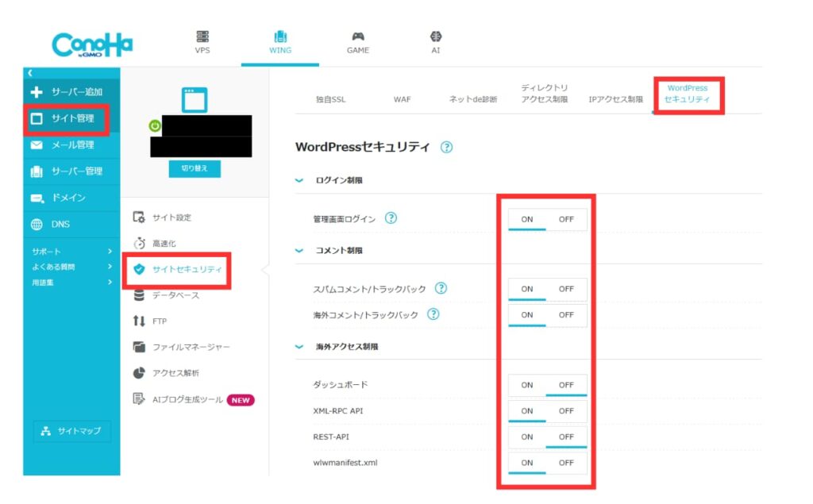Click the pie chart icon for アクセス解析
The image size is (813, 504).
(139, 373)
